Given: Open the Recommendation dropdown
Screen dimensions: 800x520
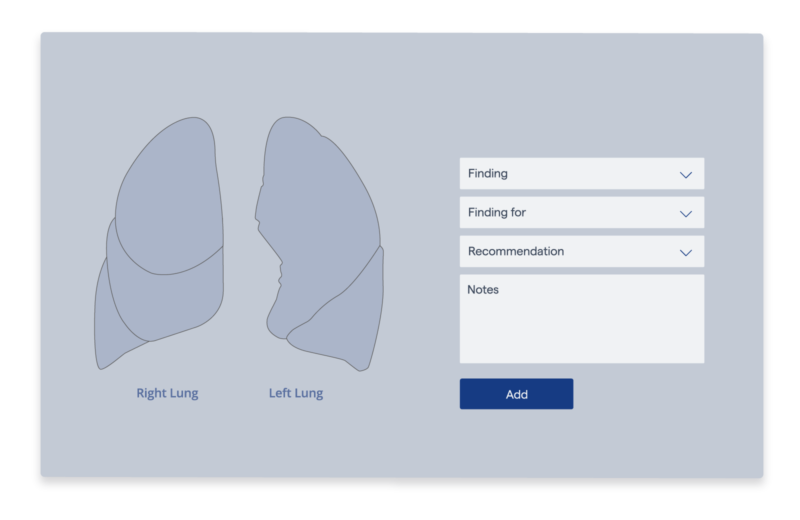Looking at the screenshot, I should pyautogui.click(x=582, y=251).
